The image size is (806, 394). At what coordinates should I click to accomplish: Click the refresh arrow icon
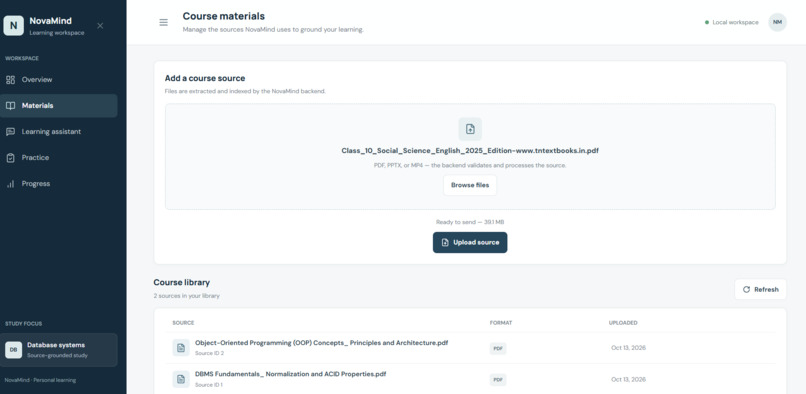746,290
